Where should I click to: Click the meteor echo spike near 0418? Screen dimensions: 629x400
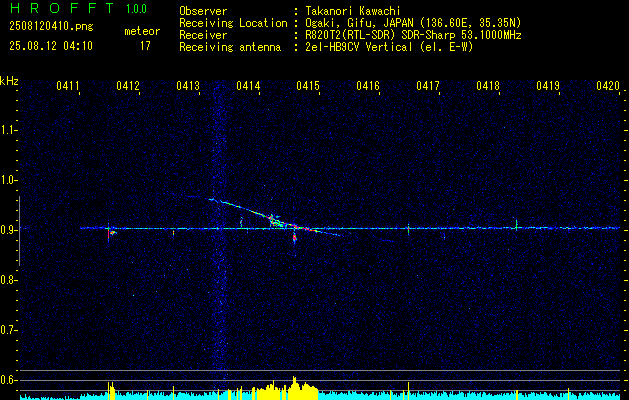tap(516, 224)
